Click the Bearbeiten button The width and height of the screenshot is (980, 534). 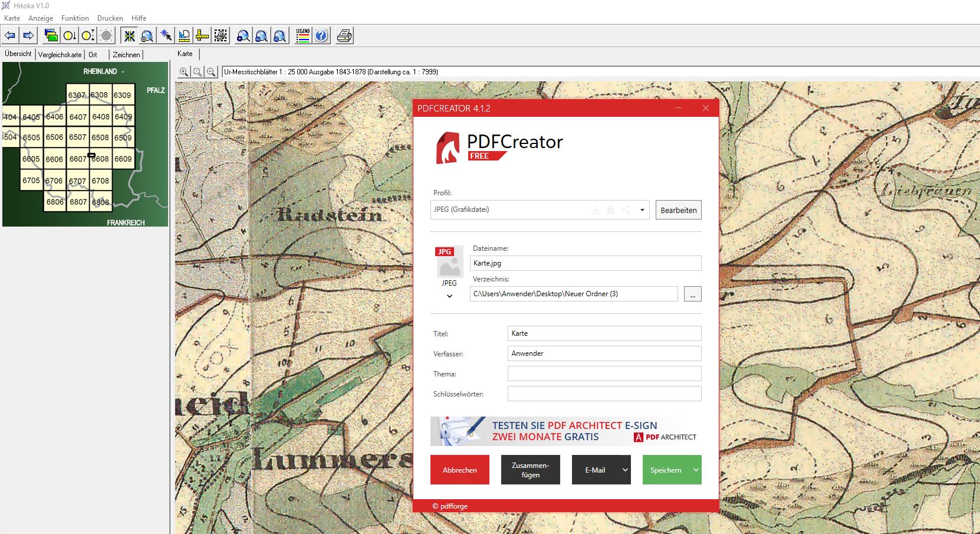(678, 210)
